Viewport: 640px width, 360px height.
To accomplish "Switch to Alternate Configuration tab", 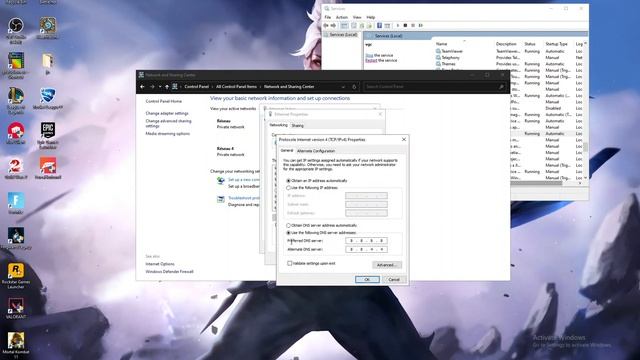I will click(x=316, y=151).
